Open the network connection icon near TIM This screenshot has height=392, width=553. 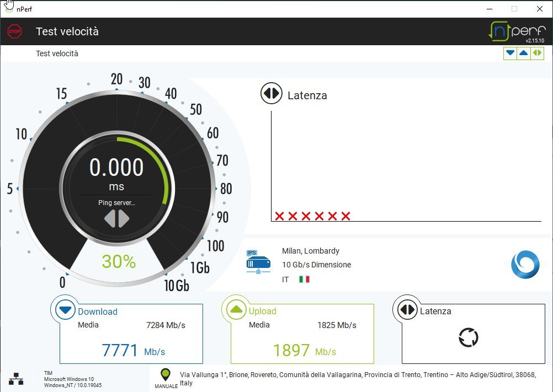coord(16,379)
